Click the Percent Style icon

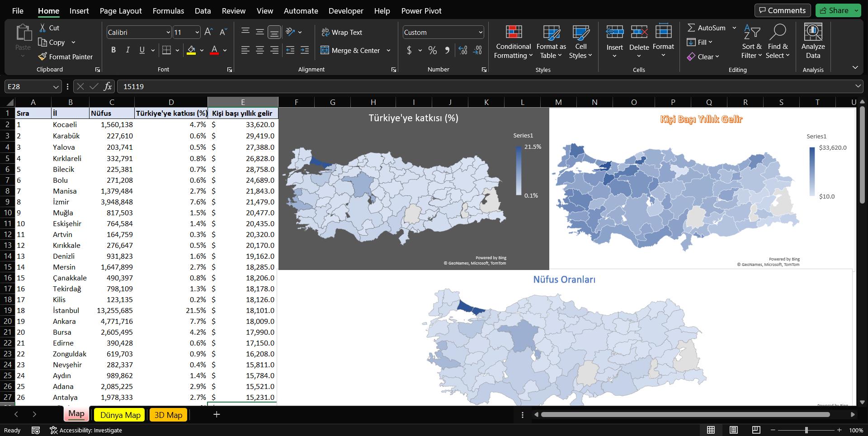click(433, 50)
